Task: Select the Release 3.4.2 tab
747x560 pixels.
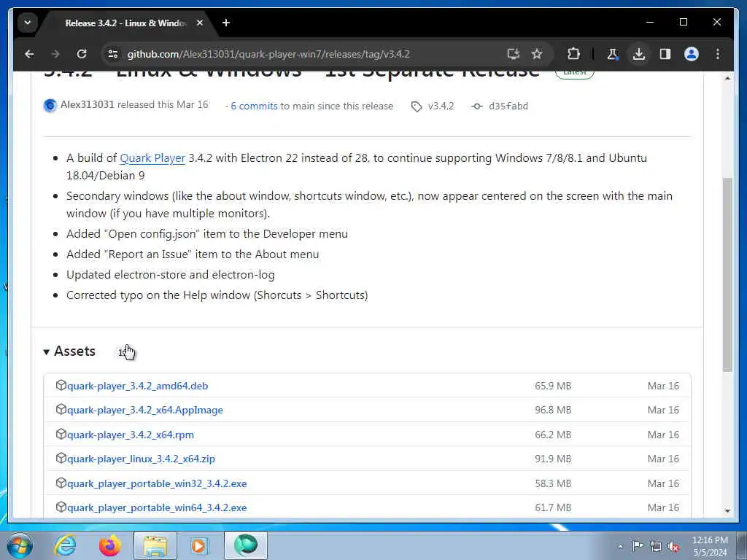Action: click(x=125, y=23)
